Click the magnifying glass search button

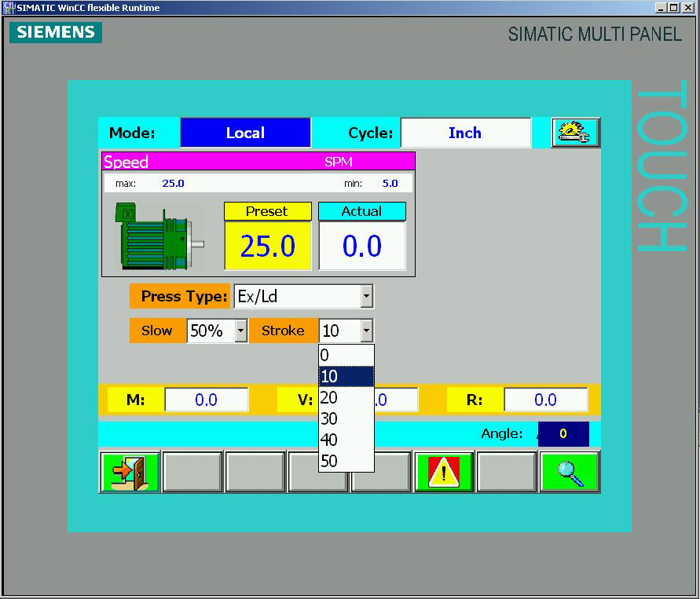coord(570,472)
